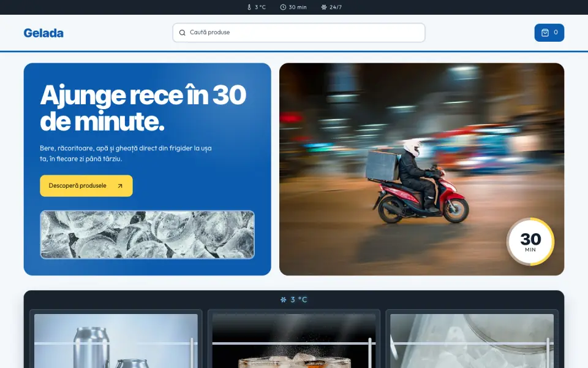Viewport: 588px width, 368px height.
Task: Open the cart button showing 0
Action: tap(549, 33)
